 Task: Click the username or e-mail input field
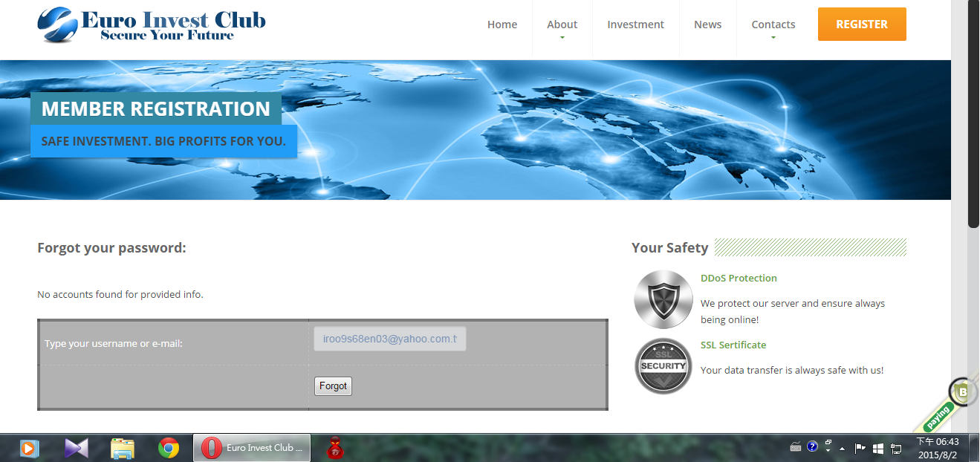390,339
